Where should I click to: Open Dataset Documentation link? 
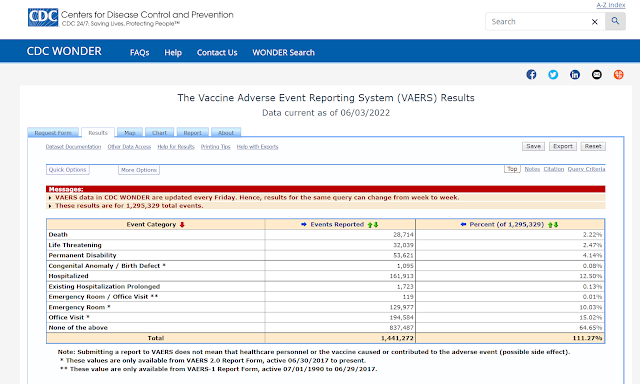point(73,147)
